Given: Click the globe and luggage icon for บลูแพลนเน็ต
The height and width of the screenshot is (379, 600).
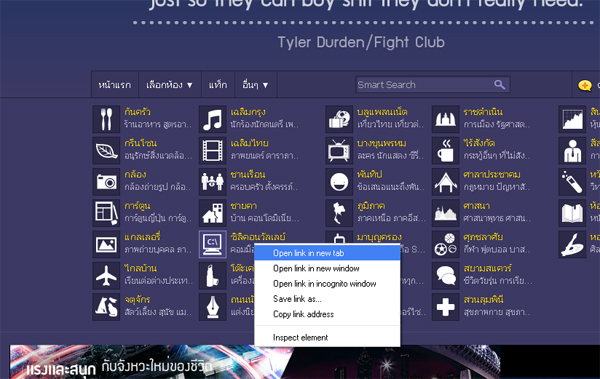Looking at the screenshot, I should (339, 119).
